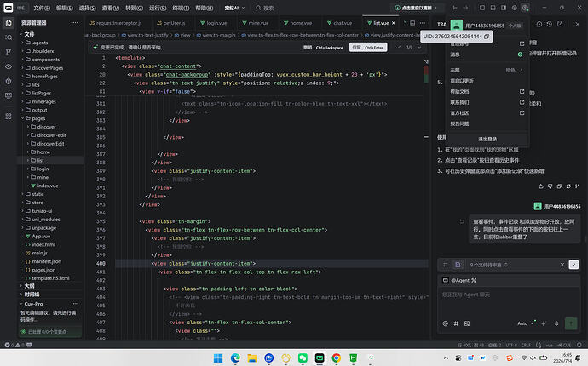The width and height of the screenshot is (588, 366).
Task: Toggle the layout sidebar icon in title bar
Action: click(482, 8)
